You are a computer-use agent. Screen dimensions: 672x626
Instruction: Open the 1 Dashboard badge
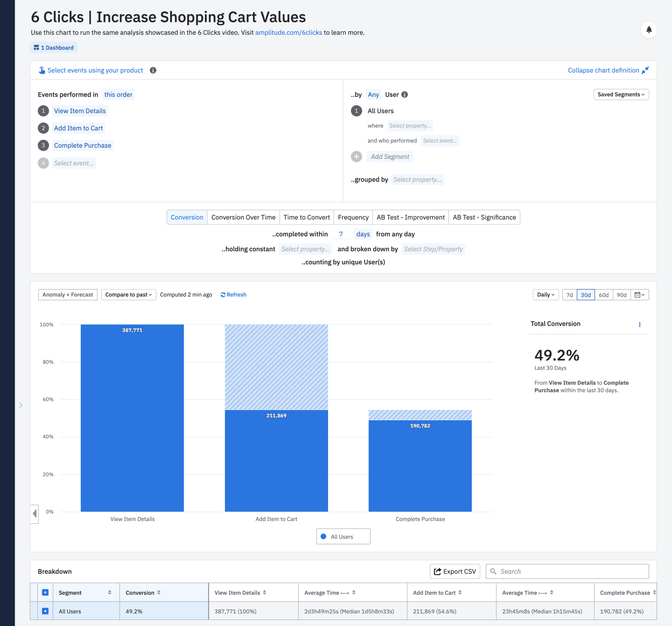click(x=54, y=47)
